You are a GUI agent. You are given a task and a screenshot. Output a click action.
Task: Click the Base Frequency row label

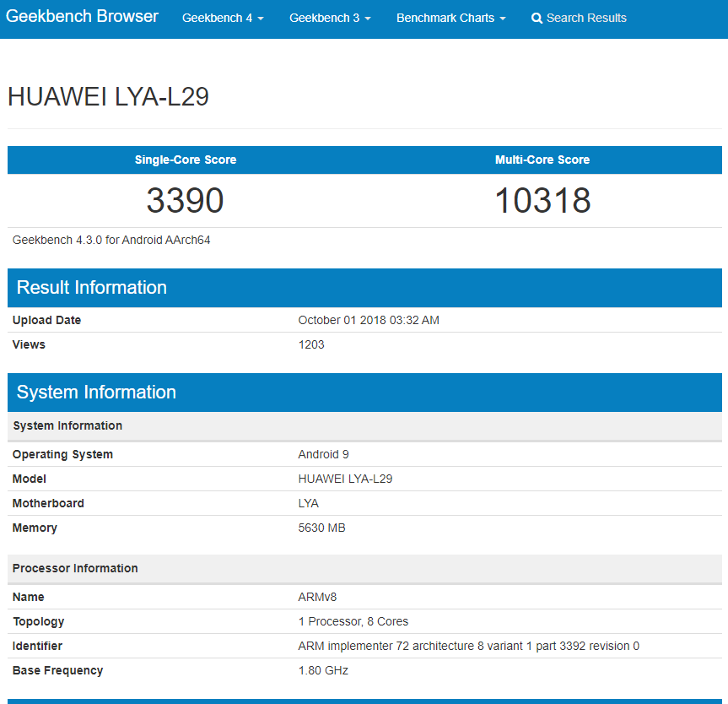coord(57,671)
